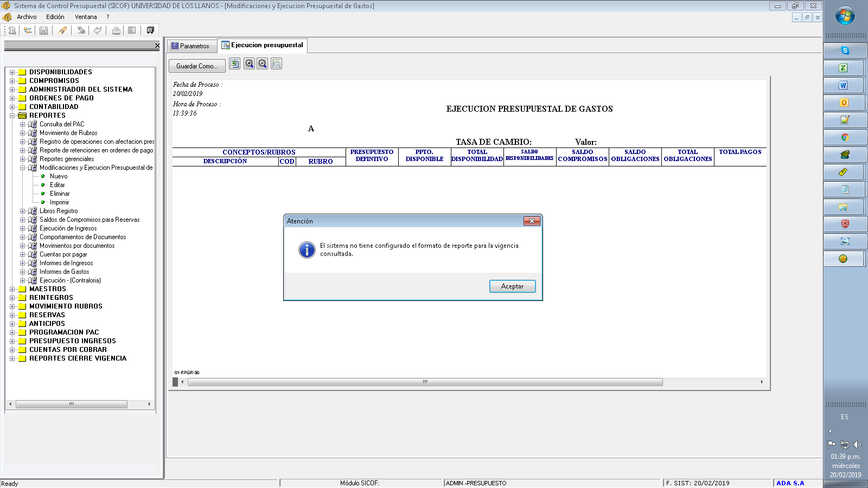Click the zoom in magnifier icon
868x488 pixels.
pos(249,64)
